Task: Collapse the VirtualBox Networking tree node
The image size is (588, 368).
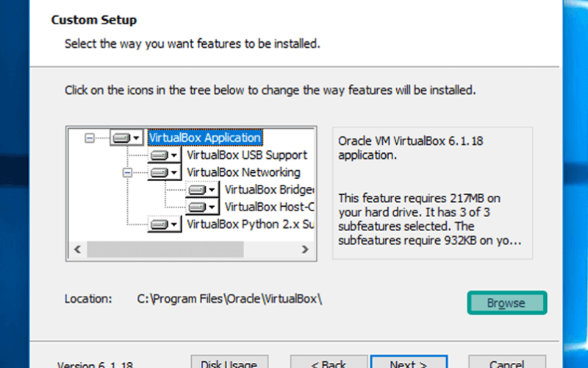Action: coord(127,173)
